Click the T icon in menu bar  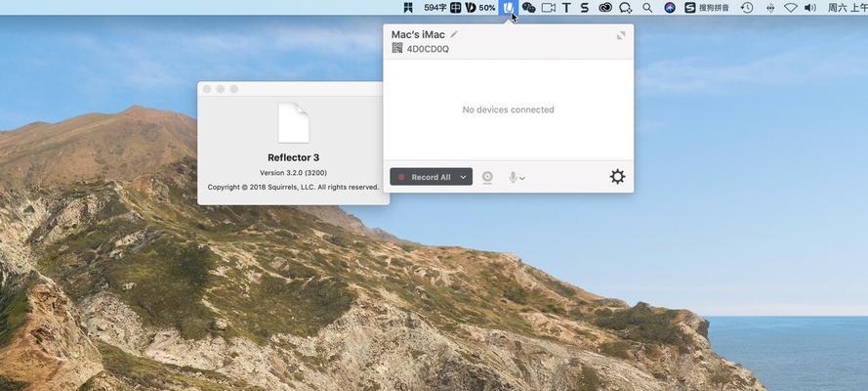[x=566, y=7]
